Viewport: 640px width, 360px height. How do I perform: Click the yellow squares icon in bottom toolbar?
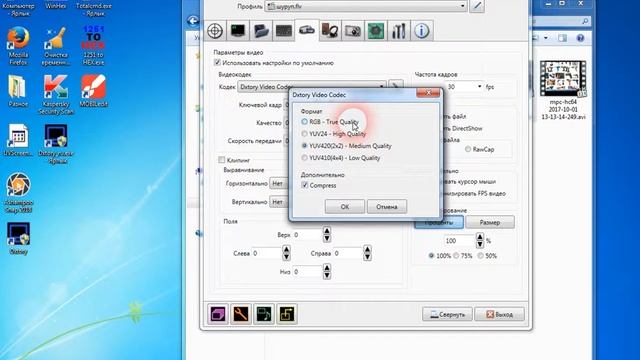point(287,314)
